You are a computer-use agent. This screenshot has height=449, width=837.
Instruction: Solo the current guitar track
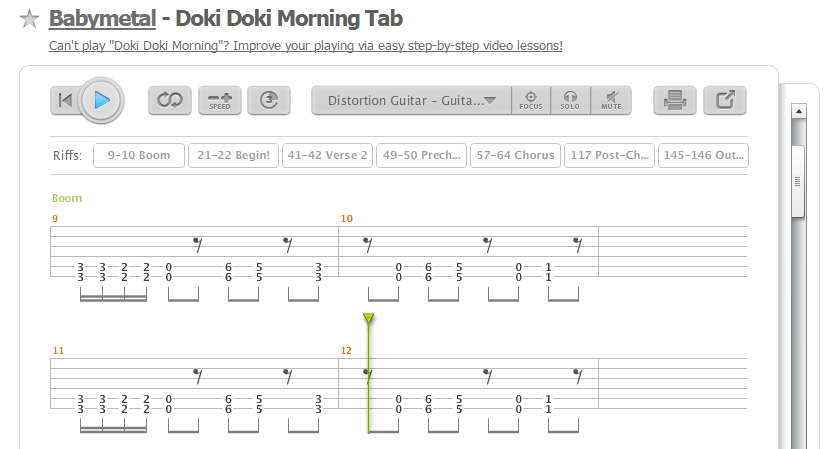[x=570, y=100]
